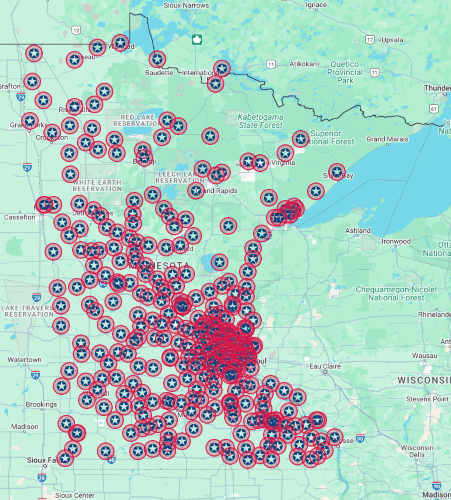Image resolution: width=451 pixels, height=500 pixels.
Task: Click the Leech Lake Reservation label
Action: (180, 177)
